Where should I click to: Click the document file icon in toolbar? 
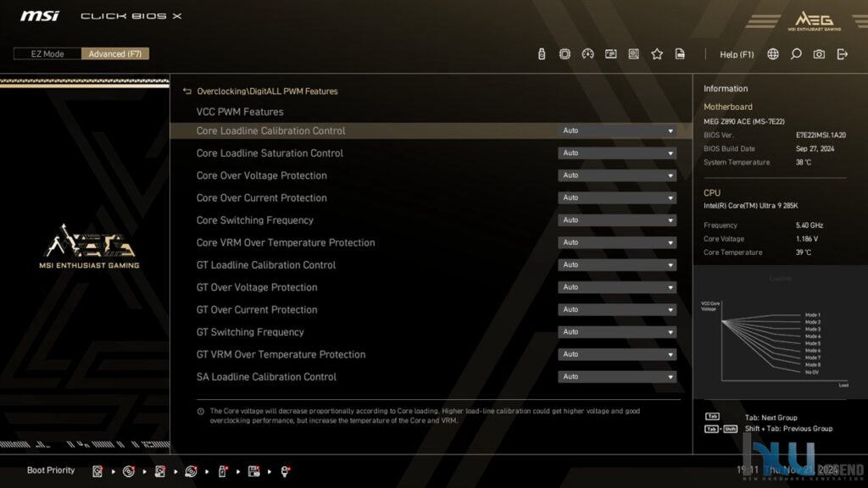tap(680, 53)
